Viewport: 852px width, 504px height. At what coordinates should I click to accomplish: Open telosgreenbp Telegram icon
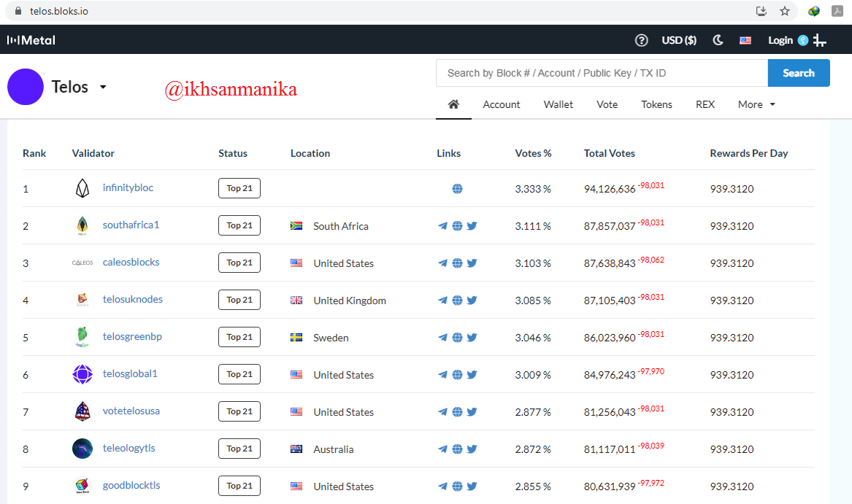(x=443, y=337)
